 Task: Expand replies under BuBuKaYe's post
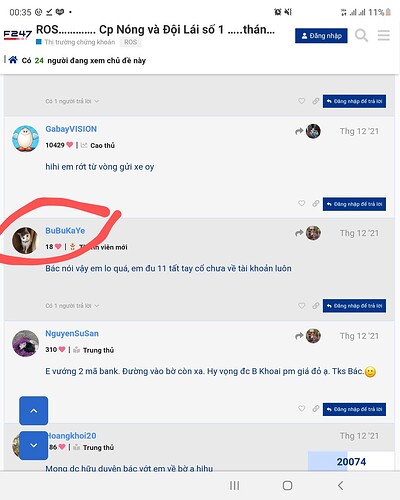pos(72,306)
